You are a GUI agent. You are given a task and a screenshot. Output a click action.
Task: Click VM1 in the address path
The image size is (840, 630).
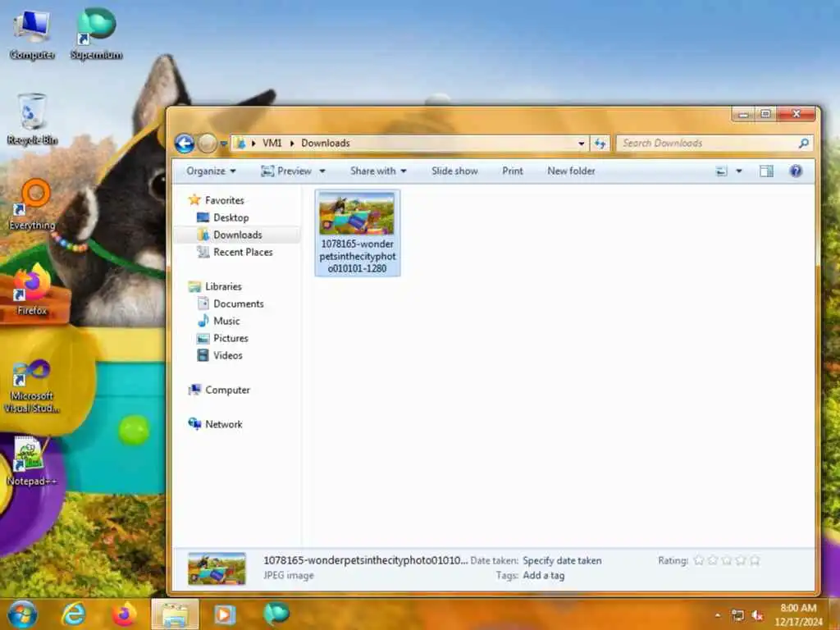(x=272, y=143)
